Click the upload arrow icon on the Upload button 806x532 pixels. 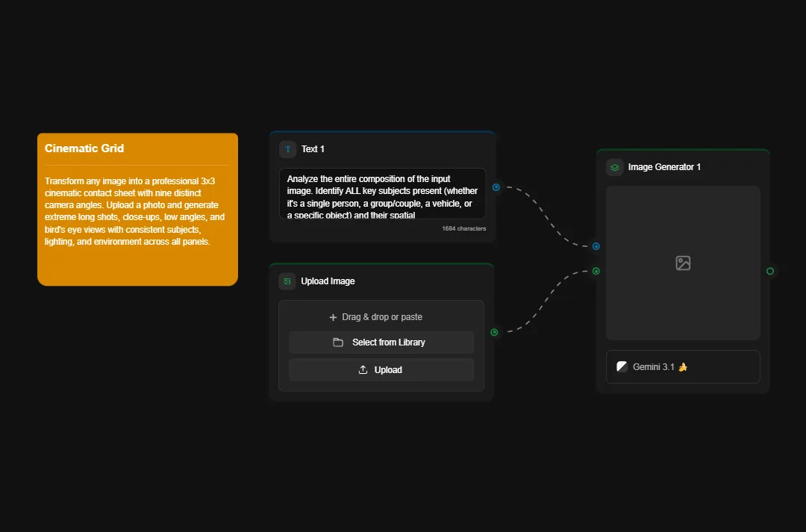[x=363, y=369]
